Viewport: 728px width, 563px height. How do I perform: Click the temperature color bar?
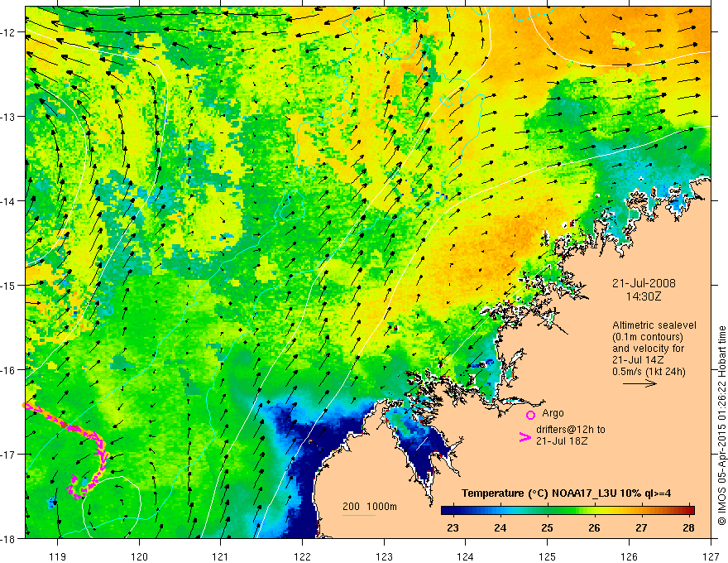pos(568,510)
